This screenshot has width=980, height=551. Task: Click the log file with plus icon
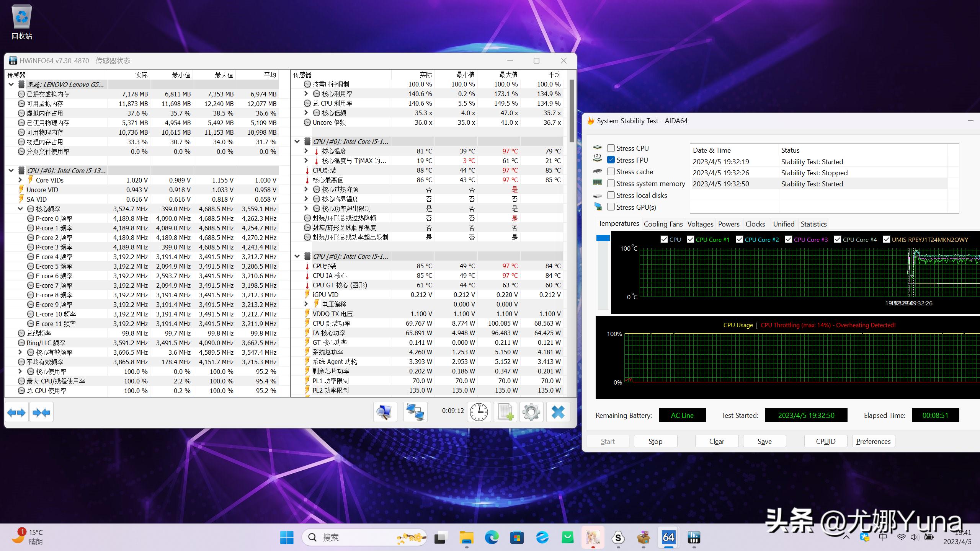click(505, 412)
